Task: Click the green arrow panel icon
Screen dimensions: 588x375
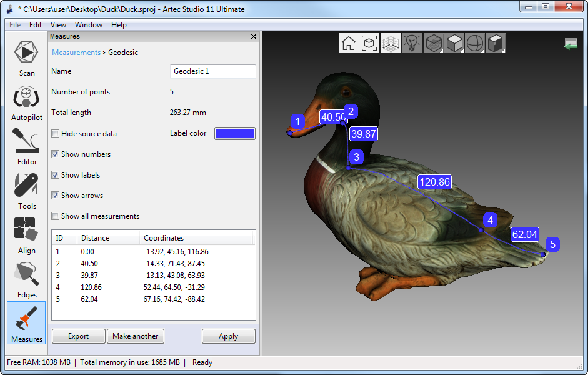Action: point(571,44)
